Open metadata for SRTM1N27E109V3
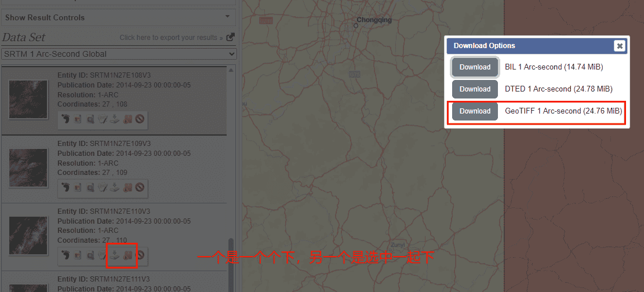 [x=103, y=188]
